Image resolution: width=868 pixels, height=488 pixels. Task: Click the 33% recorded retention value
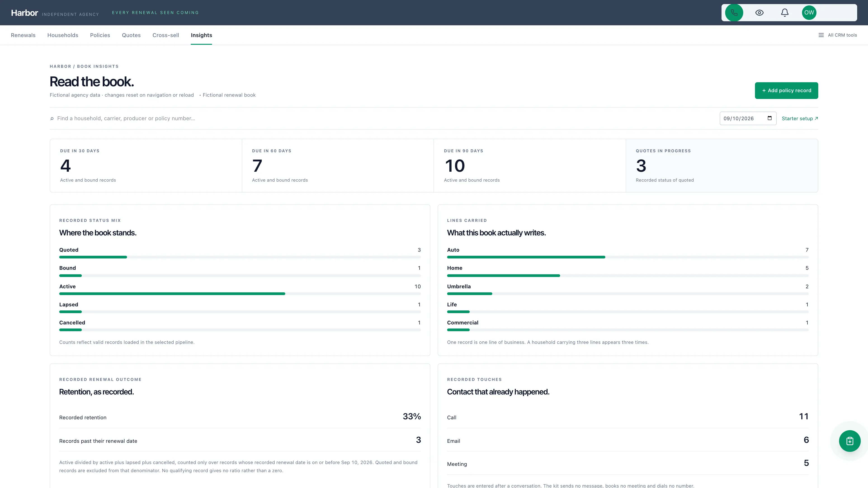point(412,417)
